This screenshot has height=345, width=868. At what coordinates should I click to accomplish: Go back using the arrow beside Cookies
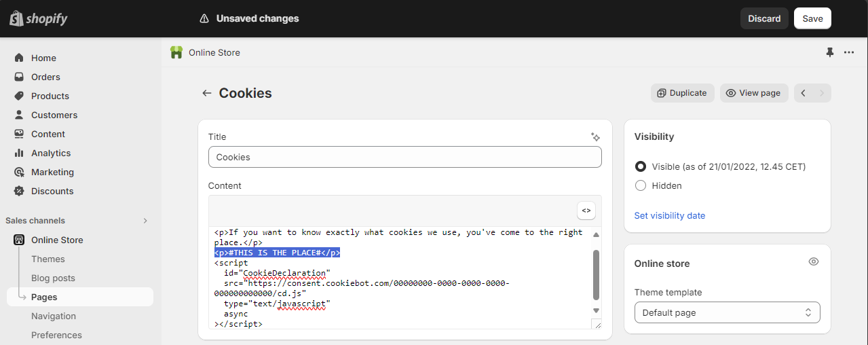point(207,93)
